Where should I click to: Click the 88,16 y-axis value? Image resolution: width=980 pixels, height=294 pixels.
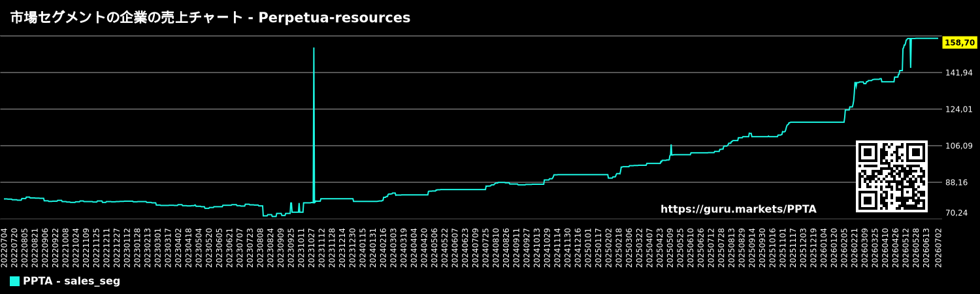point(956,182)
